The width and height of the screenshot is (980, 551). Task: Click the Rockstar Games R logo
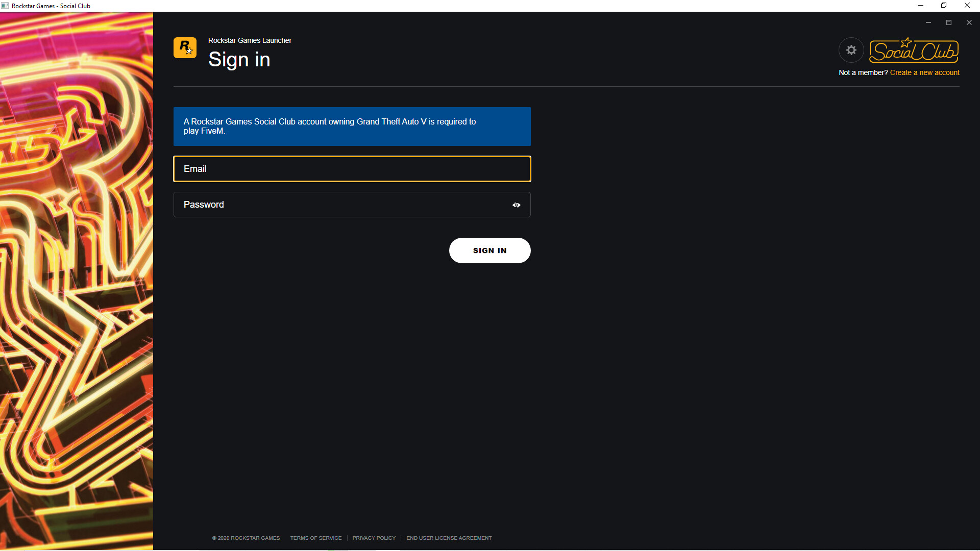point(185,48)
